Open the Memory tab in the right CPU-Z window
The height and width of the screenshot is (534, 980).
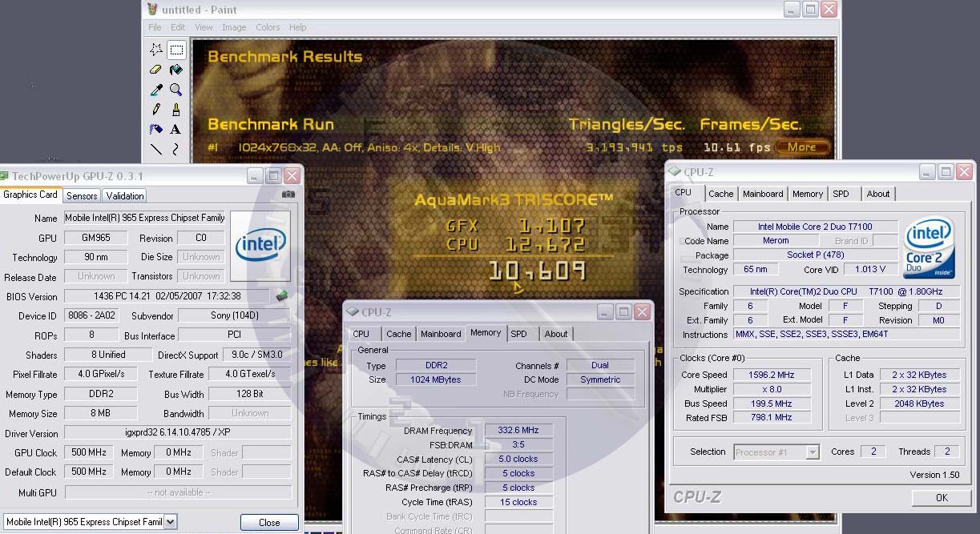click(x=808, y=194)
